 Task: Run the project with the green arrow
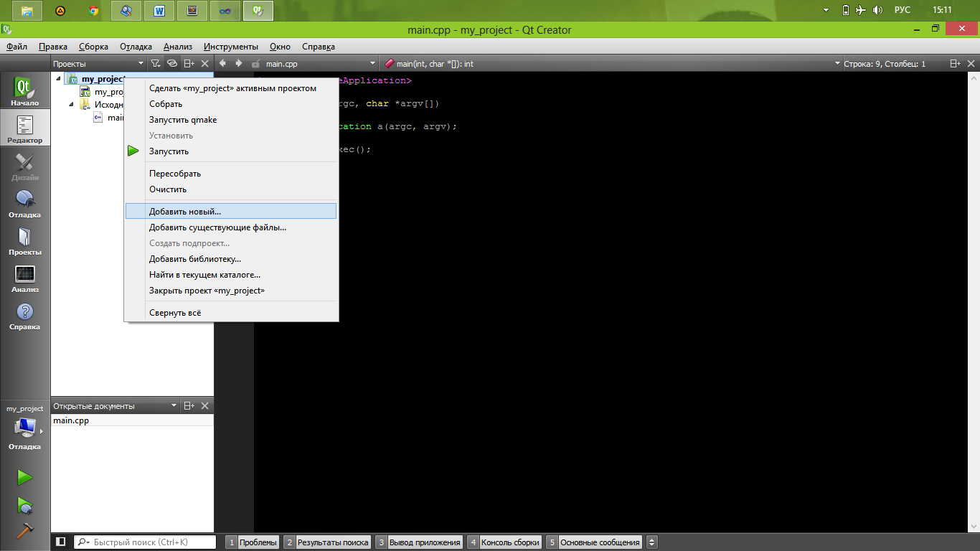pyautogui.click(x=25, y=478)
